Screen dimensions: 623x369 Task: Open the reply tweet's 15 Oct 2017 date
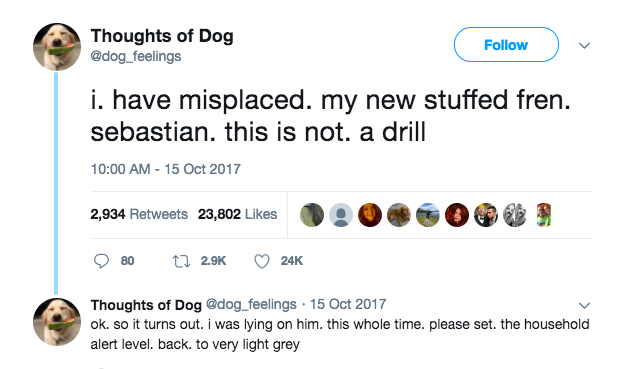point(348,304)
